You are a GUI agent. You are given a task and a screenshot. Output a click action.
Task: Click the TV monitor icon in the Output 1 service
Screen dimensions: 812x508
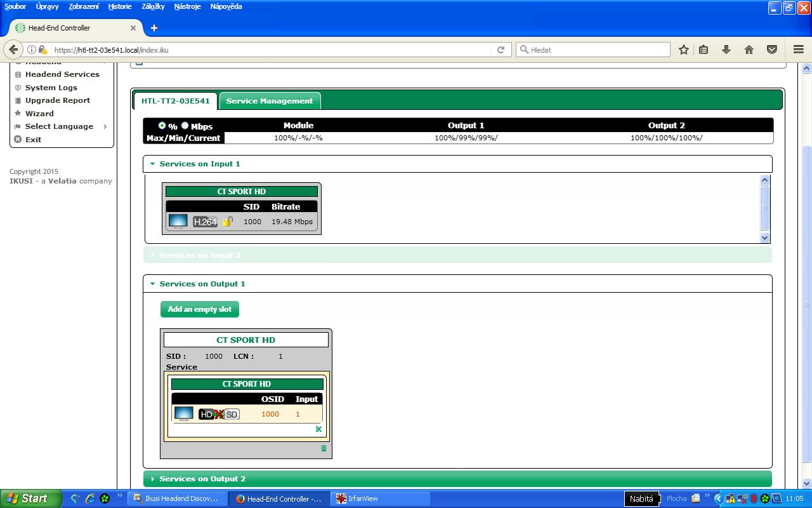tap(184, 413)
